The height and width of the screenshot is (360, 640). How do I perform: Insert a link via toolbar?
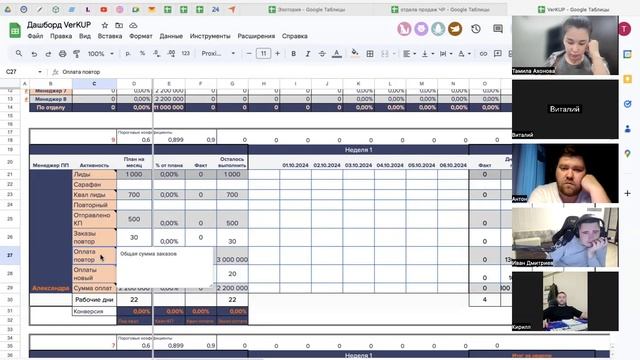483,53
